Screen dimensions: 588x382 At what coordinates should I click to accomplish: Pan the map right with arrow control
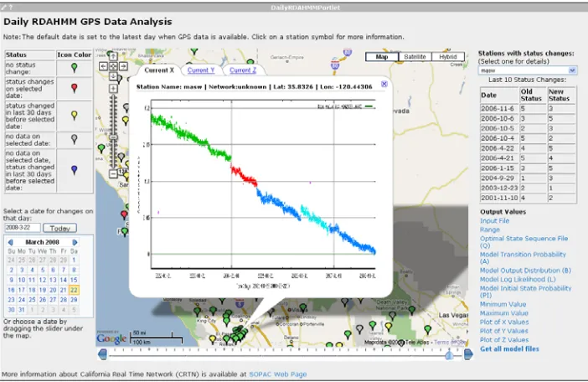123,66
